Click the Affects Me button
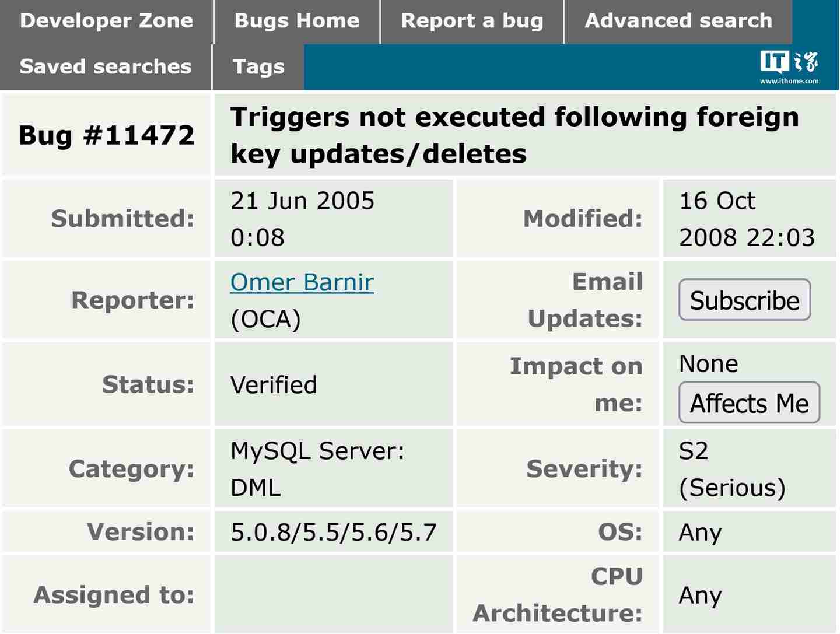Screen dimensions: 840x634 749,402
